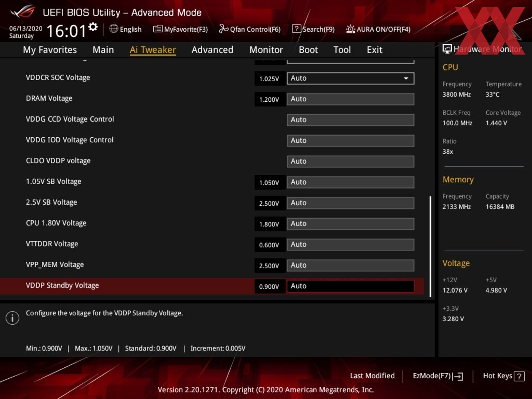Click the 1.200V DRAM Voltage value
Screen dimensions: 532x399
pyautogui.click(x=269, y=99)
